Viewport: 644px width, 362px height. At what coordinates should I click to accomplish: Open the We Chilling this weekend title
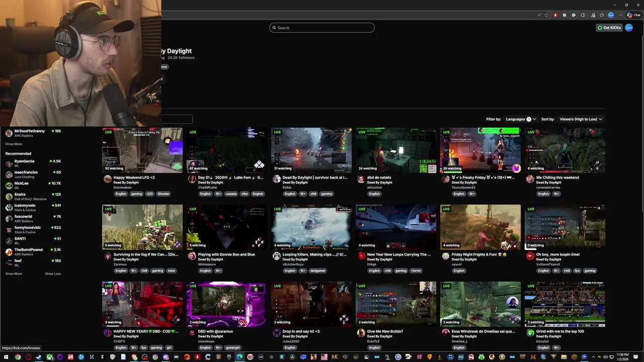pyautogui.click(x=557, y=177)
